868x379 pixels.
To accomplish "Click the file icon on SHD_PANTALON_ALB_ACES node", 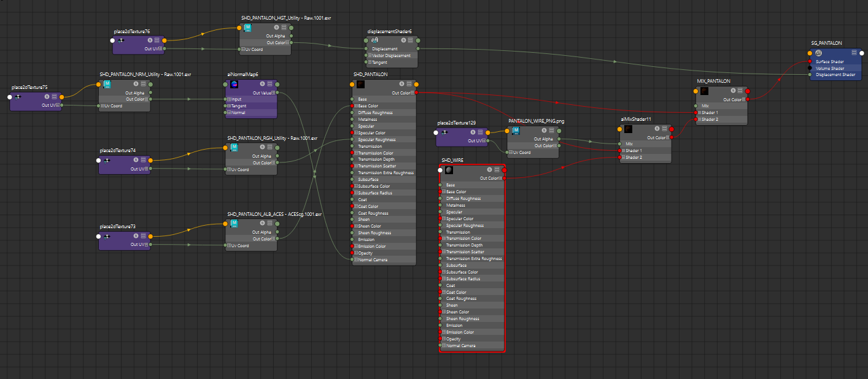I will pyautogui.click(x=234, y=224).
